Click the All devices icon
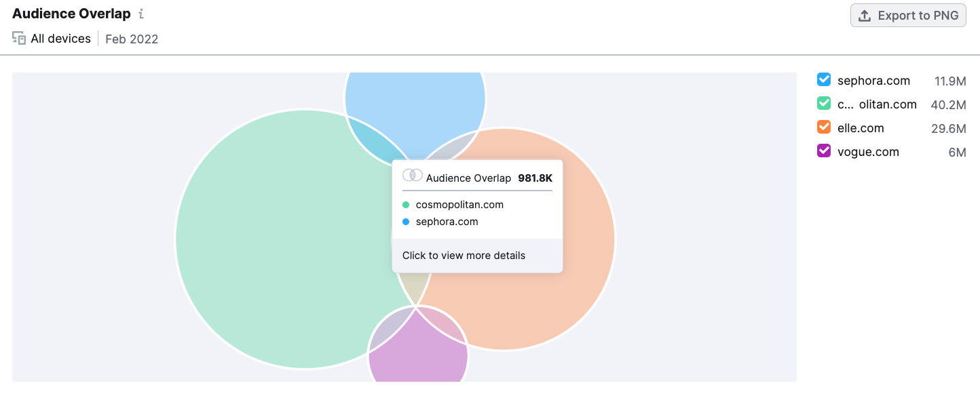The height and width of the screenshot is (396, 980). [19, 39]
